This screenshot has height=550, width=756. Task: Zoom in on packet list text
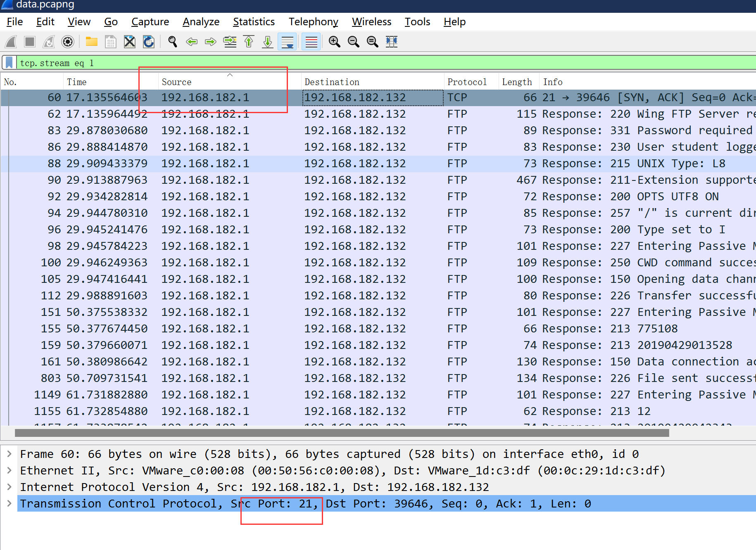coord(334,42)
